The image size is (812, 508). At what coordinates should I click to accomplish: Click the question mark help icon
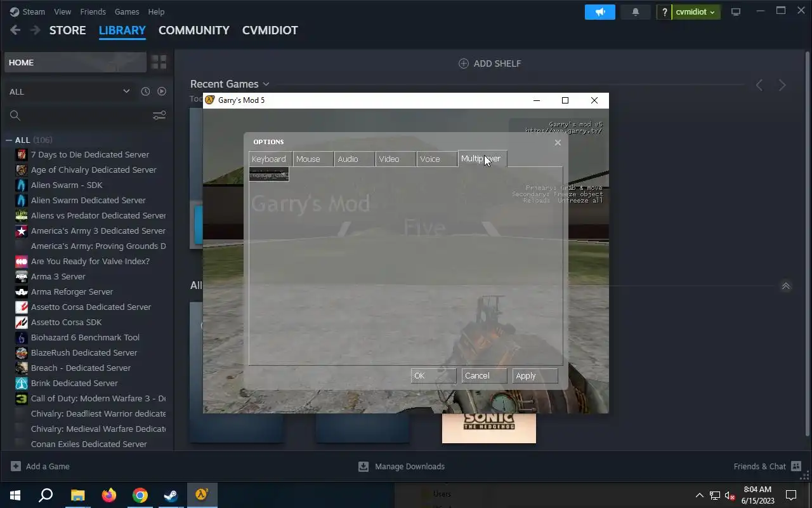pos(664,12)
